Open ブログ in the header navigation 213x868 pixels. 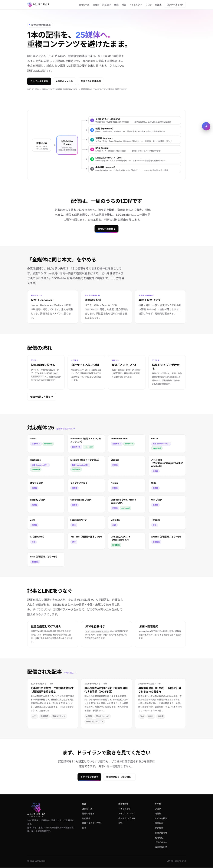[149, 5]
